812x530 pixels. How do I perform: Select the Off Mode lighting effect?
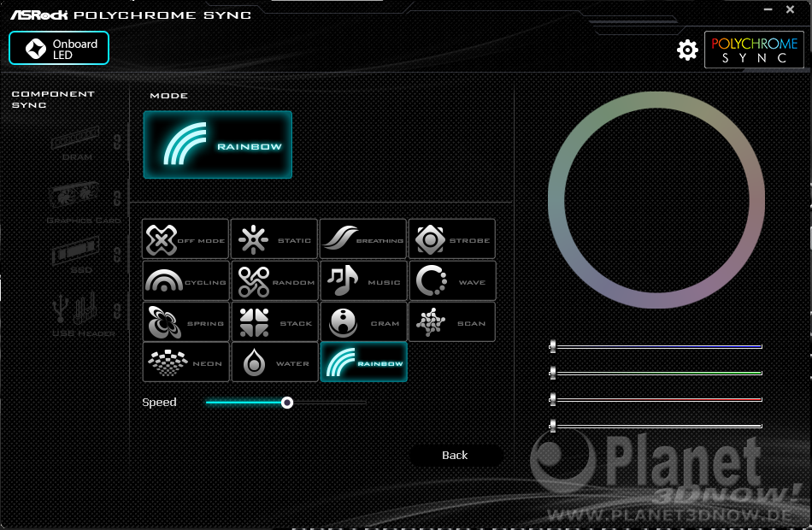[185, 238]
